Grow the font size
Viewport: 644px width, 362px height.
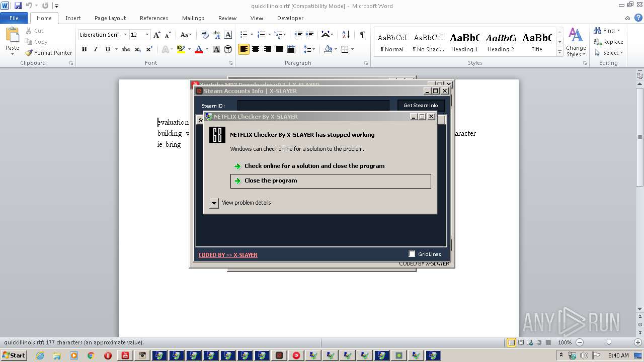(x=157, y=35)
